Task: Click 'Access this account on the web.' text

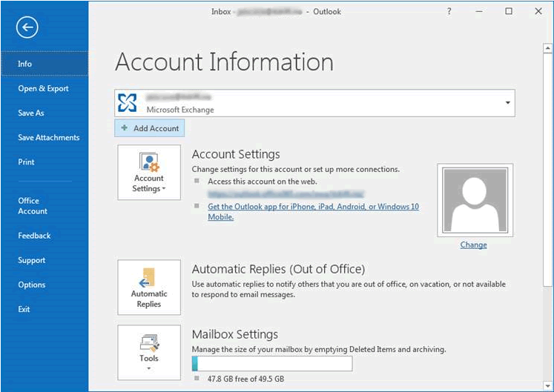Action: coord(263,182)
